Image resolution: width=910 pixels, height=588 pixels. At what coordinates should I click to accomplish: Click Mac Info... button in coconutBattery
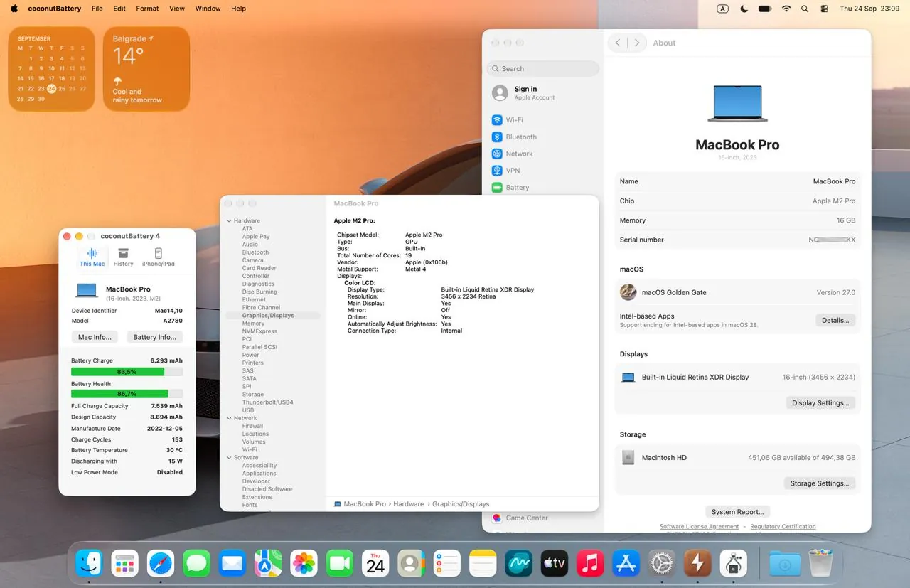[95, 337]
